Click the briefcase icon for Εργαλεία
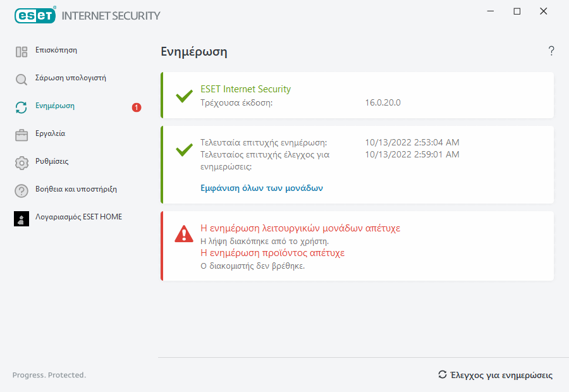Viewport: 569px width, 392px height. 21,135
